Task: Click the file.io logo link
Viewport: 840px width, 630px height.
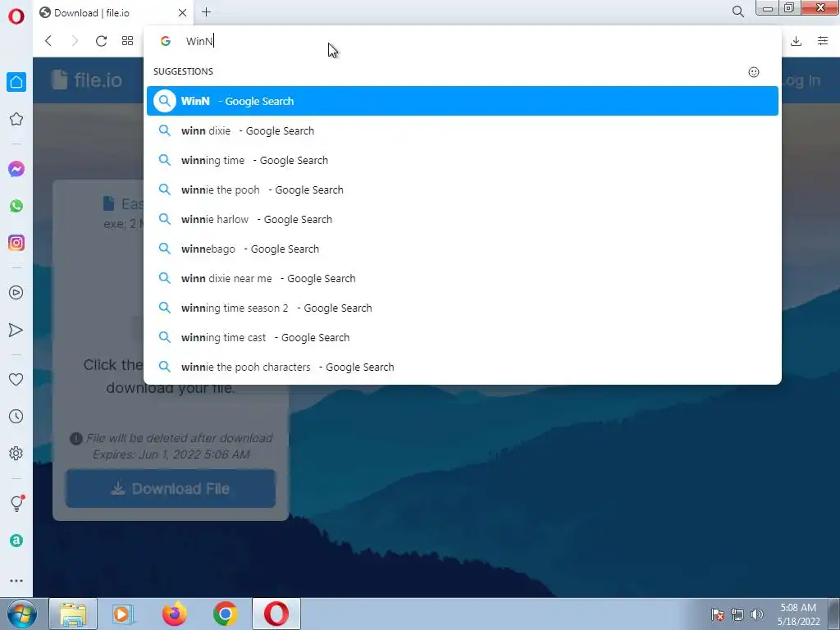Action: point(87,80)
